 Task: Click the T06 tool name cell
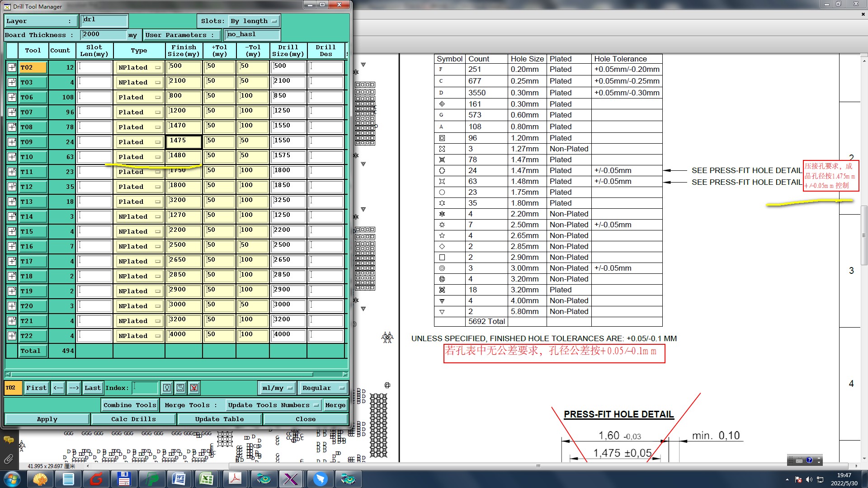(33, 97)
